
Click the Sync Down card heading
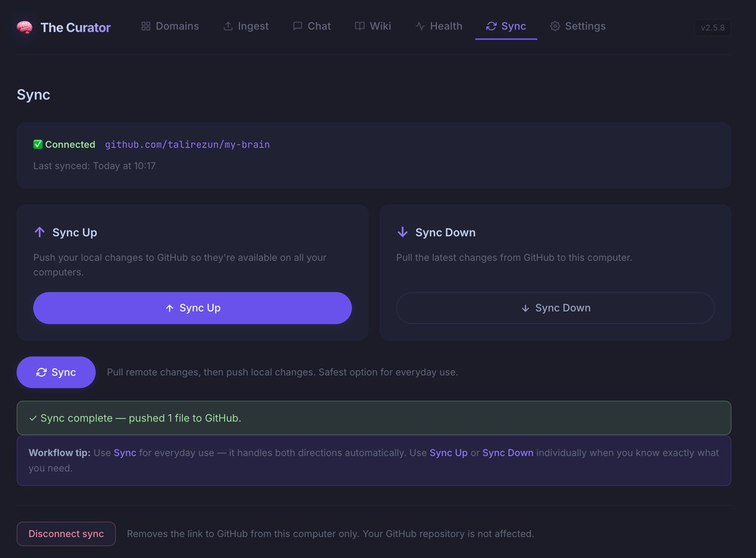point(445,232)
